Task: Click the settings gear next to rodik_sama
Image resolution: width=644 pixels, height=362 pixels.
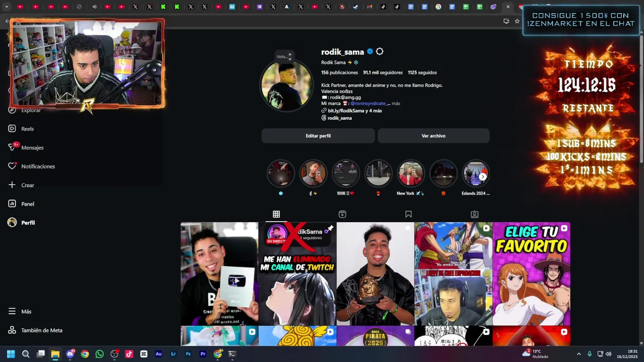Action: pyautogui.click(x=380, y=51)
